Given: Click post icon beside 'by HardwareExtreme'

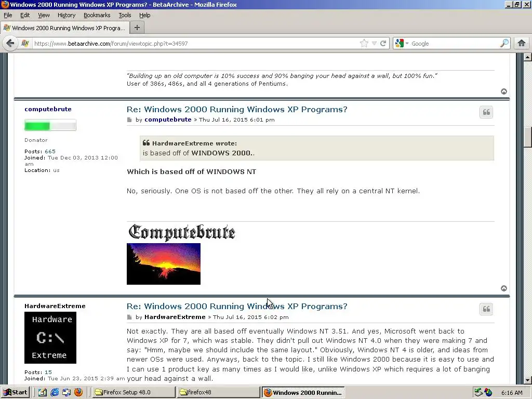Looking at the screenshot, I should tap(129, 317).
